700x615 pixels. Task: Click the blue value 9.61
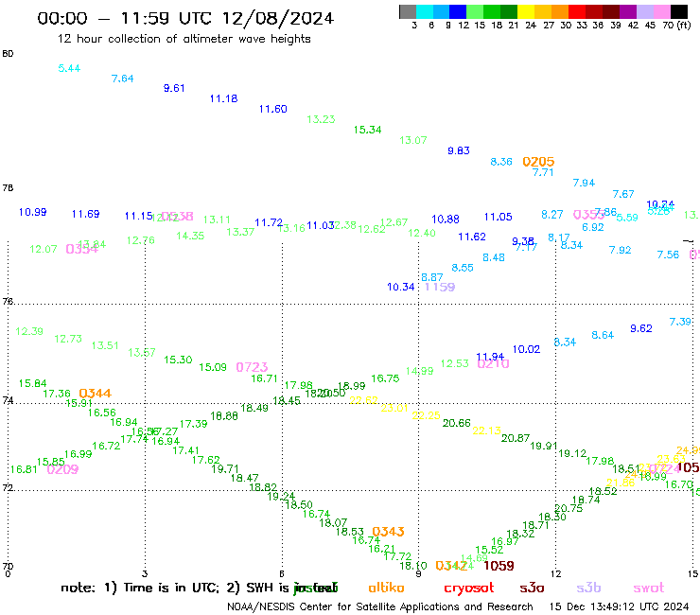point(174,88)
